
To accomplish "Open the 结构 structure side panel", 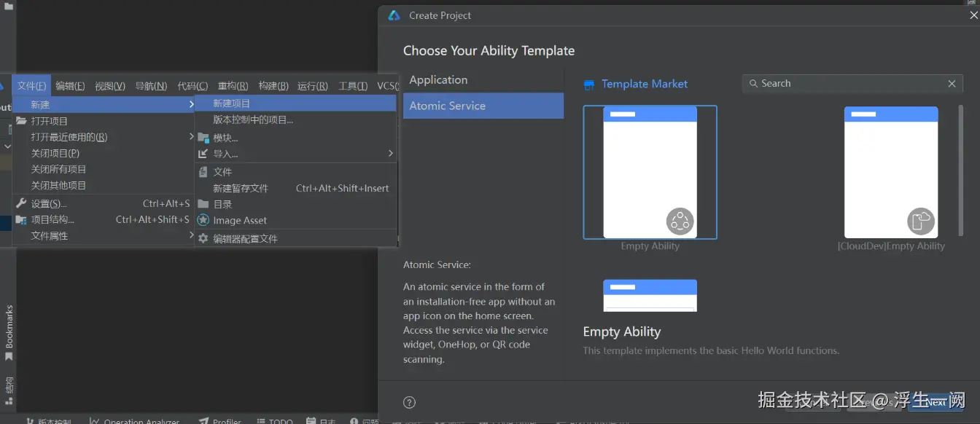I will point(9,390).
